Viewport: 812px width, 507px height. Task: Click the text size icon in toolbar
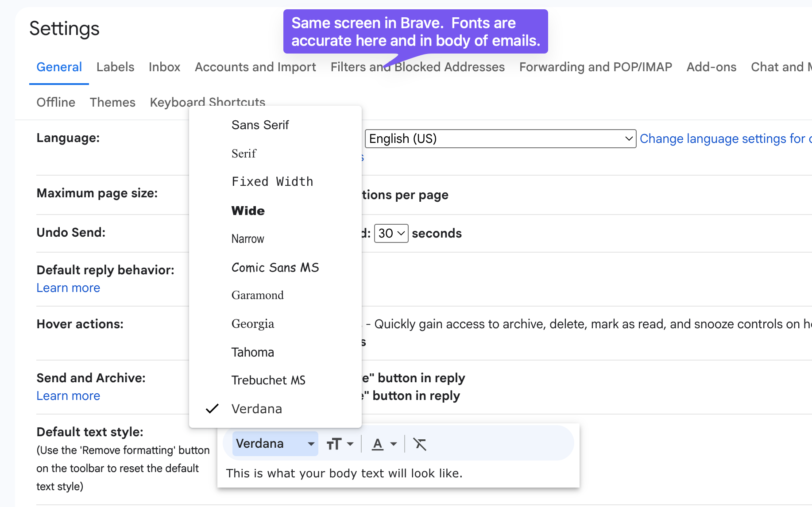coord(339,444)
